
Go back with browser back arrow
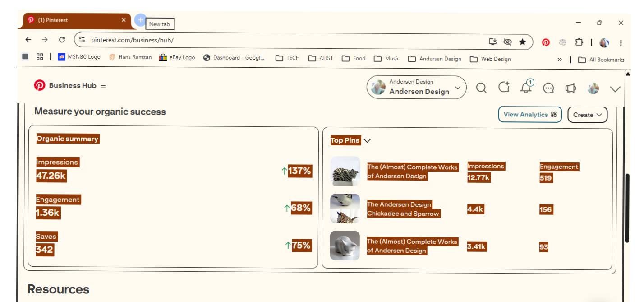(28, 40)
